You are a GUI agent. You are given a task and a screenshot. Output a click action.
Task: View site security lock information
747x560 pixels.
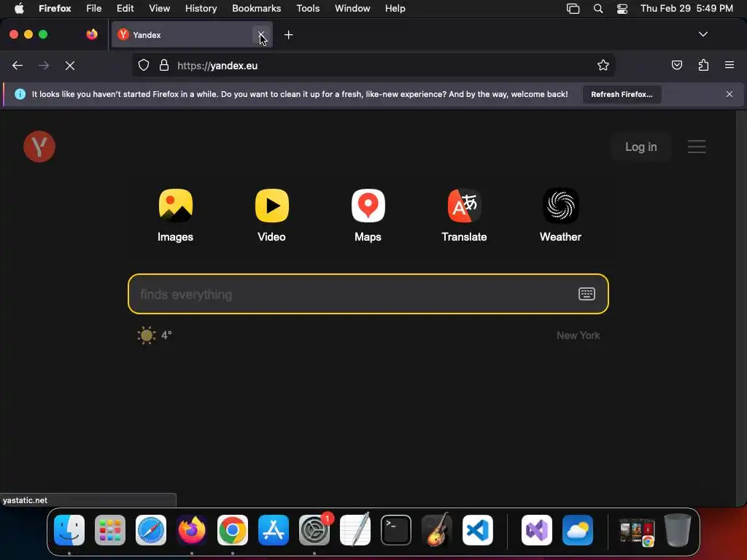[x=164, y=65]
